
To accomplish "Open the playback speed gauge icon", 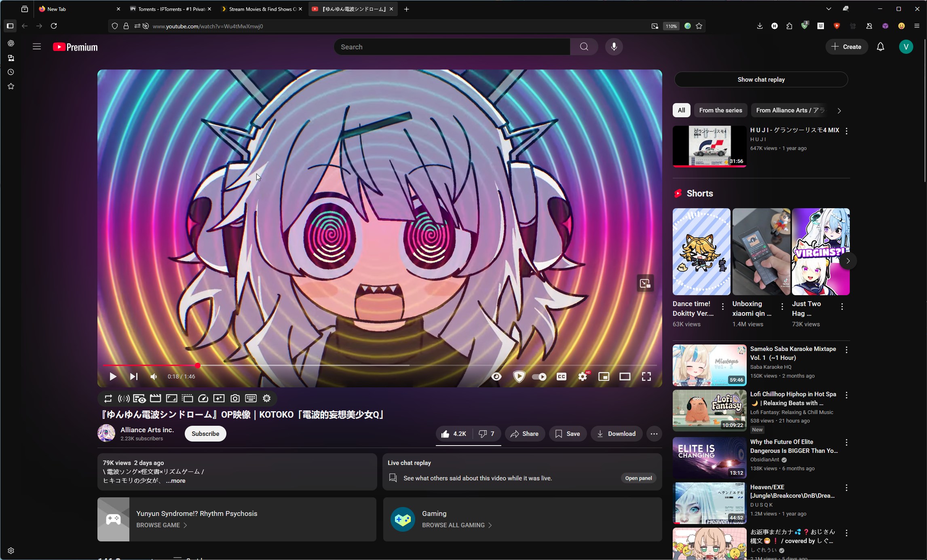I will click(x=203, y=399).
